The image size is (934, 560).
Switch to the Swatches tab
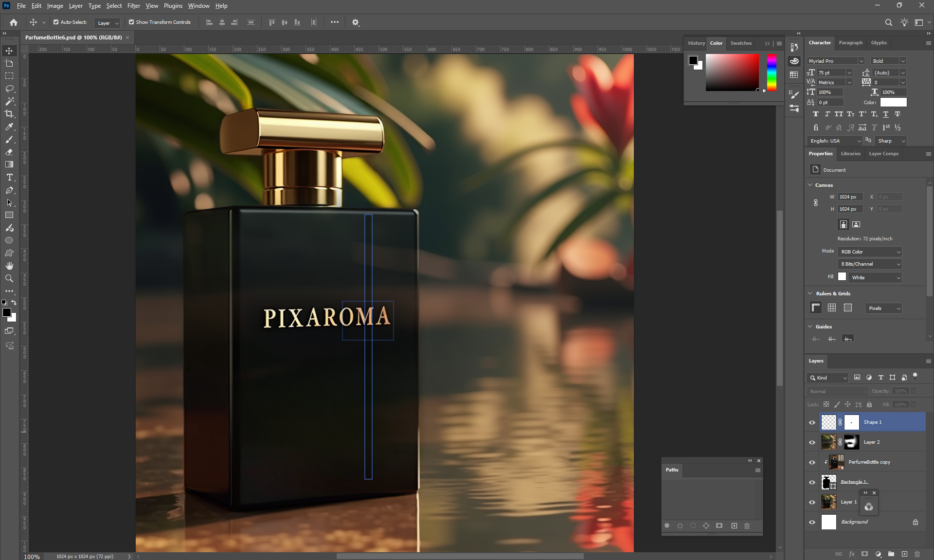tap(740, 43)
